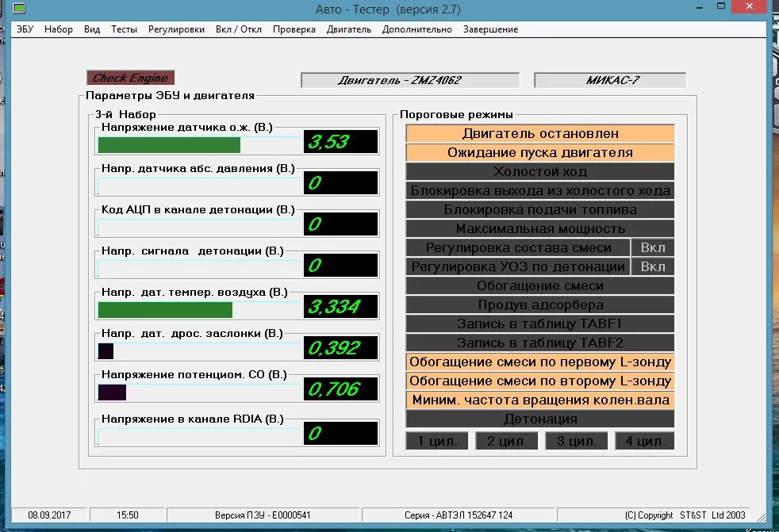
Task: Open the ЭБУ menu
Action: point(25,29)
